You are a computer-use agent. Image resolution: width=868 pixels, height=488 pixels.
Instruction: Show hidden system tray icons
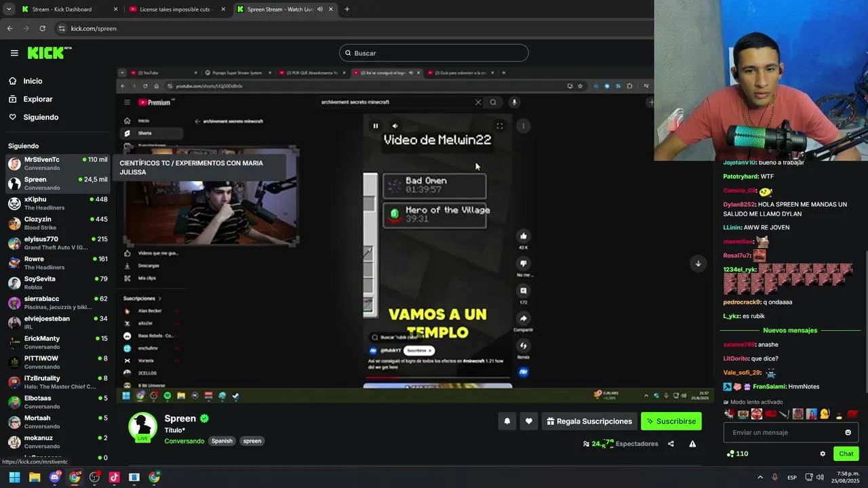(x=759, y=477)
